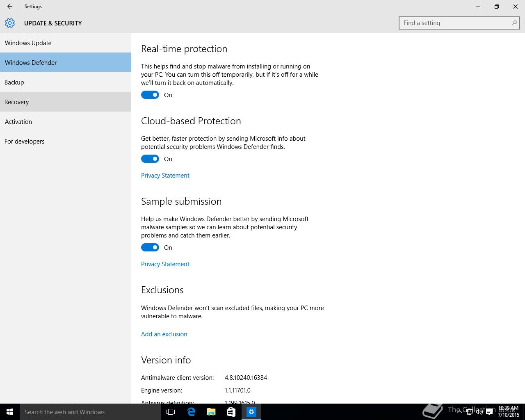Click the volume speaker tray icon
Viewport: 525px width, 420px height.
click(x=479, y=412)
